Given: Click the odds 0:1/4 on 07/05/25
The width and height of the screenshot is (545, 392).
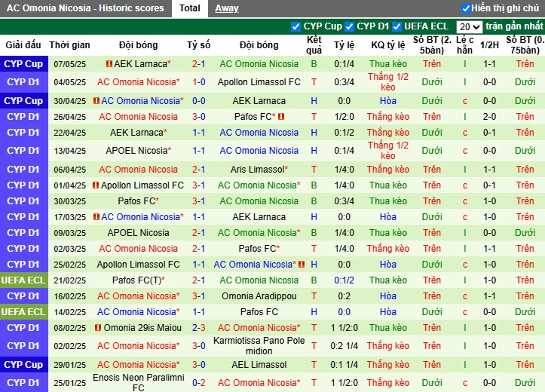Looking at the screenshot, I should 344,64.
